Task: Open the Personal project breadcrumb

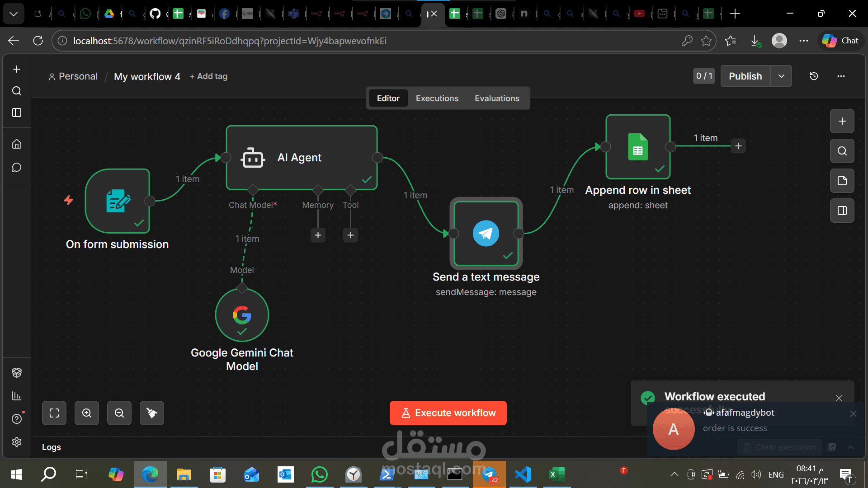Action: [73, 76]
